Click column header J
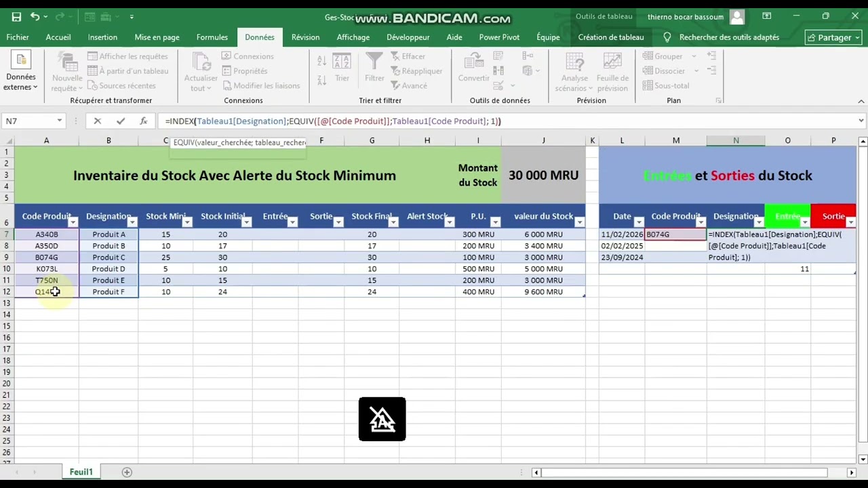868x488 pixels. (543, 140)
